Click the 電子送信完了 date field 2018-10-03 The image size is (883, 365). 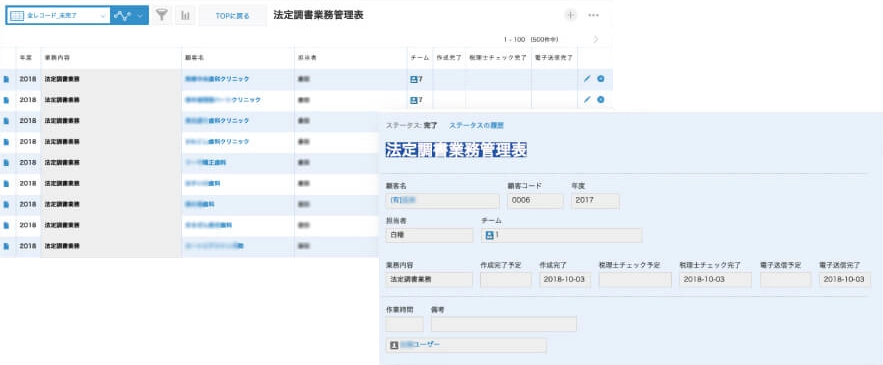[x=845, y=280]
